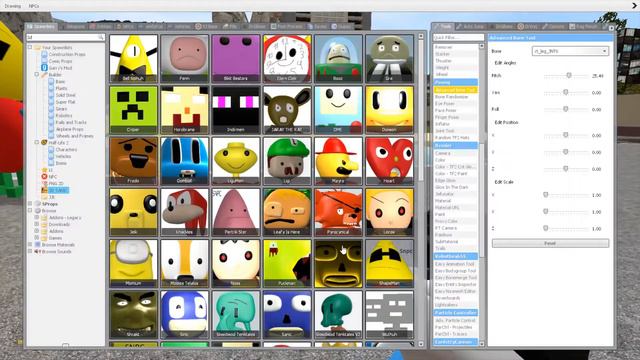Select the purple square face model
Viewport: 640px width, 360px height.
236,58
